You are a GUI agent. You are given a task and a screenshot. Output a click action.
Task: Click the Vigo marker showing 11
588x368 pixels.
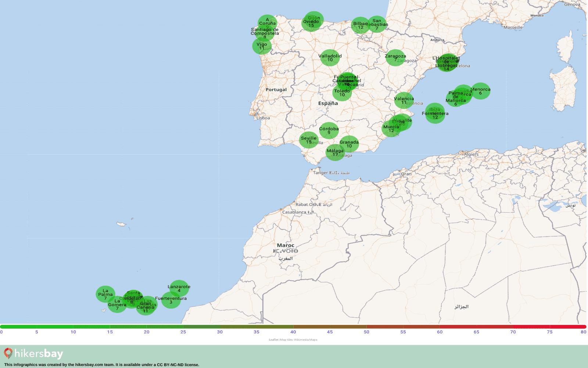click(262, 46)
